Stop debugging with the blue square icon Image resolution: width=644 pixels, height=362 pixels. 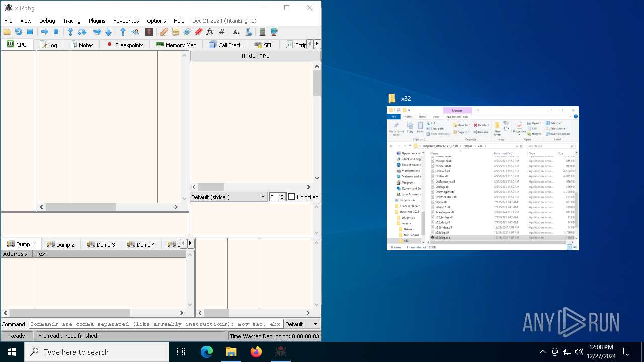(30, 32)
